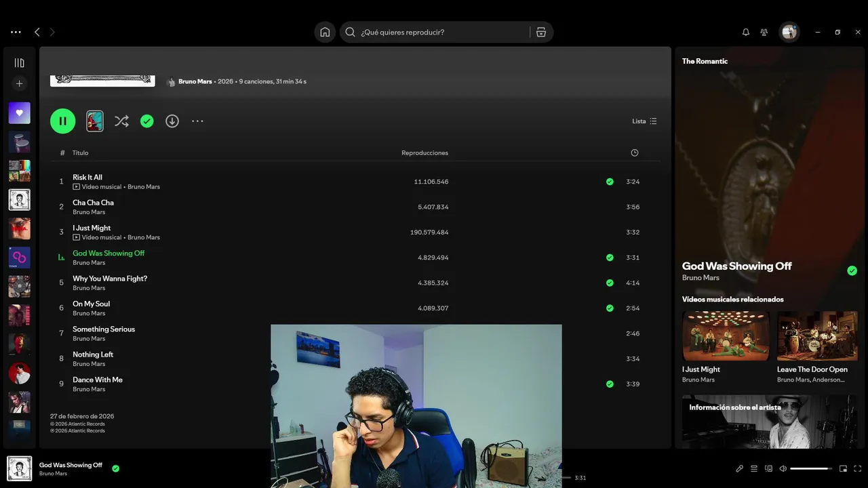Open The Romantic title in side panel
This screenshot has height=488, width=868.
[x=705, y=61]
